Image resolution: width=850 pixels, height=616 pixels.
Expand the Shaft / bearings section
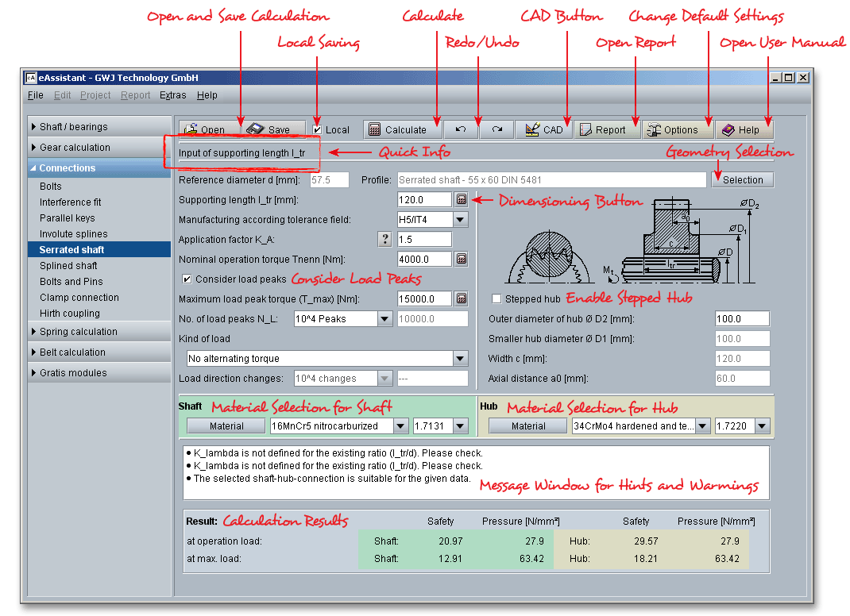point(99,126)
